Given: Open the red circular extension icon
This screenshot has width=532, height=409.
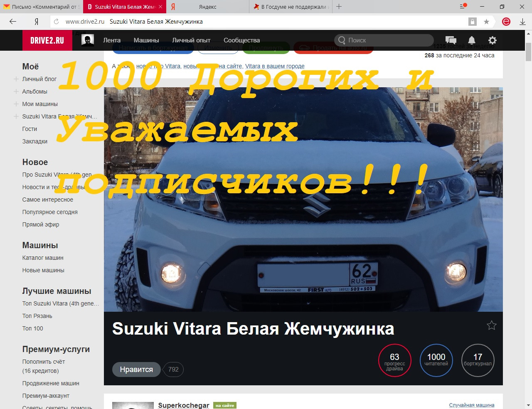Looking at the screenshot, I should tap(506, 22).
